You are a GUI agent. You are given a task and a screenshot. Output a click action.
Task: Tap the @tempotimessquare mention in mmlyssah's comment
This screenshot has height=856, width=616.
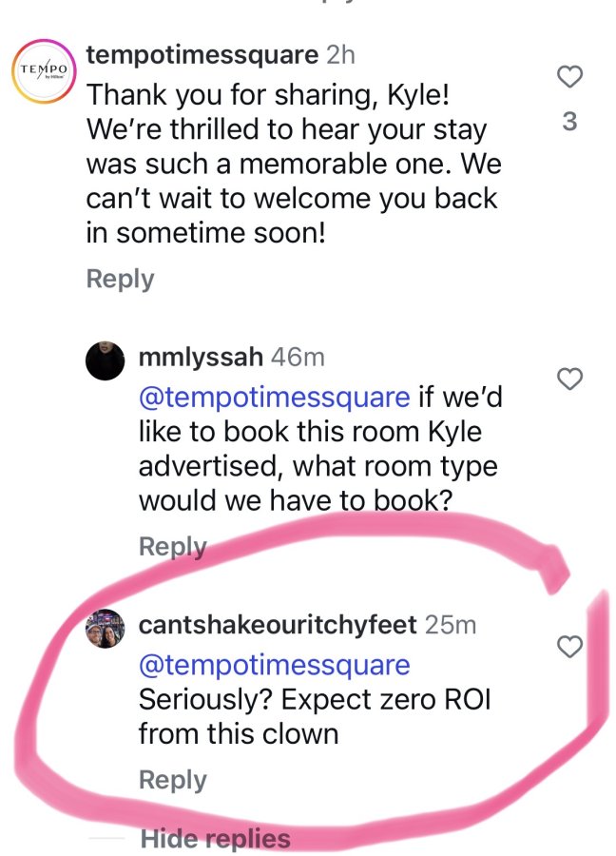click(x=275, y=397)
